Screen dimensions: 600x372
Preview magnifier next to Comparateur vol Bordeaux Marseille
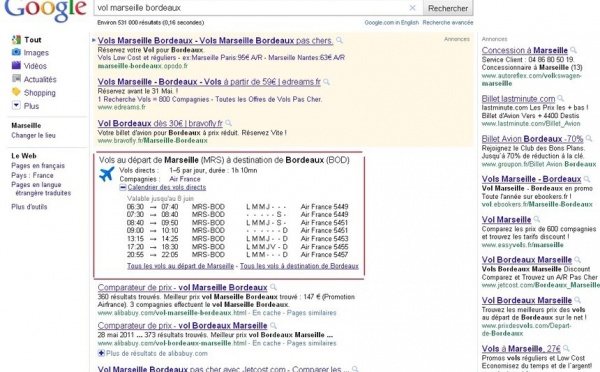273,326
